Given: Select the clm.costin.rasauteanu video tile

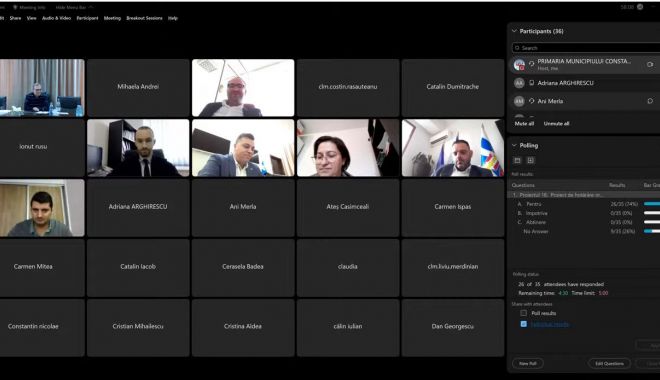Looking at the screenshot, I should click(x=348, y=88).
